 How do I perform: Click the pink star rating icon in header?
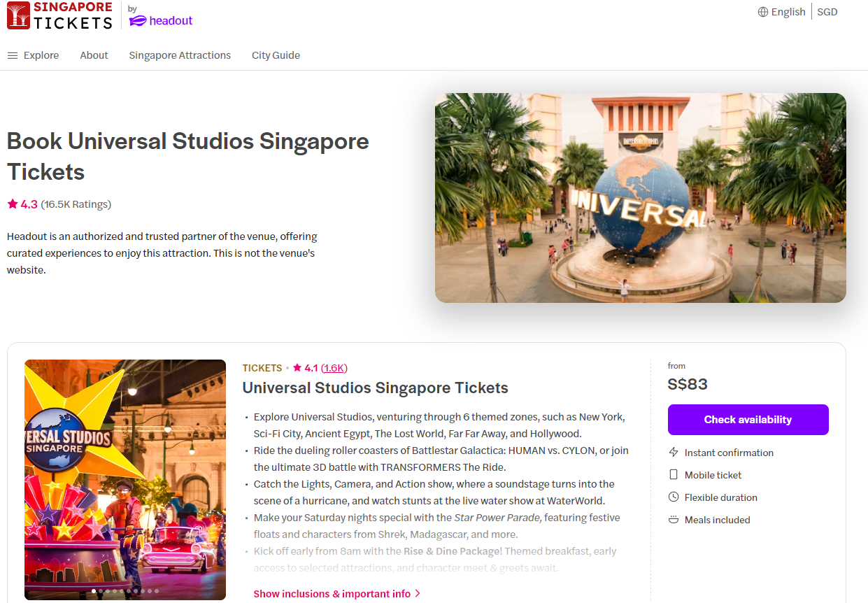(x=13, y=204)
